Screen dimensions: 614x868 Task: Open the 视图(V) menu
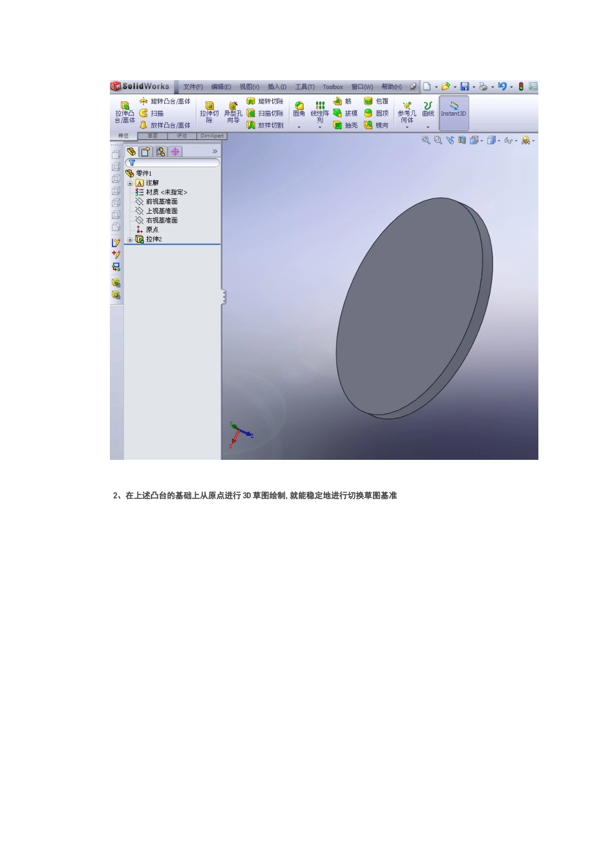tap(249, 87)
